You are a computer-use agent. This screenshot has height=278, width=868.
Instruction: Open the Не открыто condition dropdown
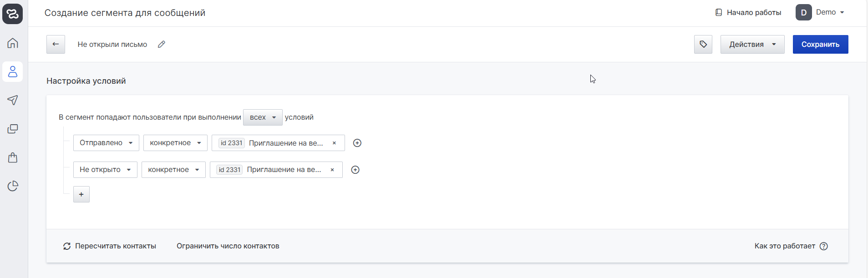pos(105,170)
